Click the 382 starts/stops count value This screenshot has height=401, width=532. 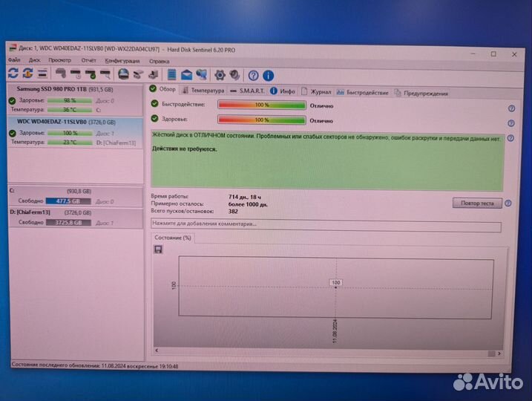[x=233, y=211]
